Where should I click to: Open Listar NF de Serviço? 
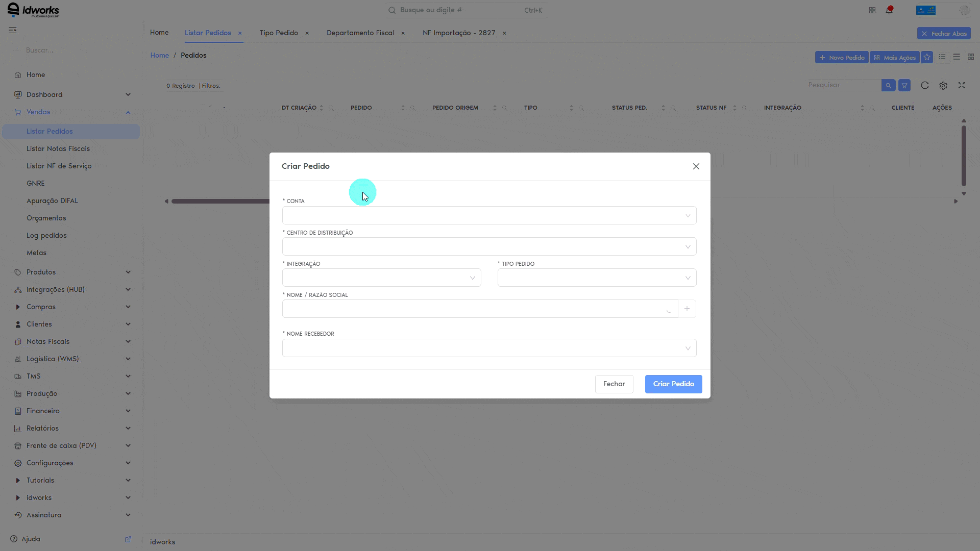tap(59, 166)
